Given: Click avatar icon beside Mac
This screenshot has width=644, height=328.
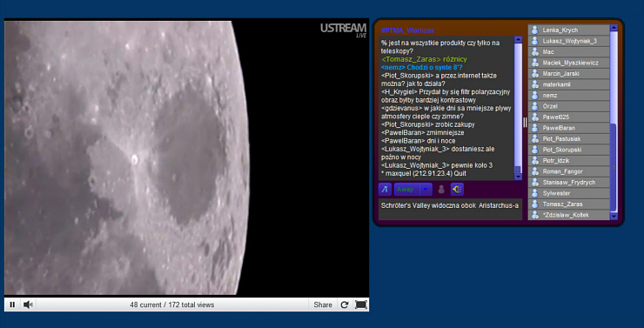Looking at the screenshot, I should pyautogui.click(x=534, y=51).
